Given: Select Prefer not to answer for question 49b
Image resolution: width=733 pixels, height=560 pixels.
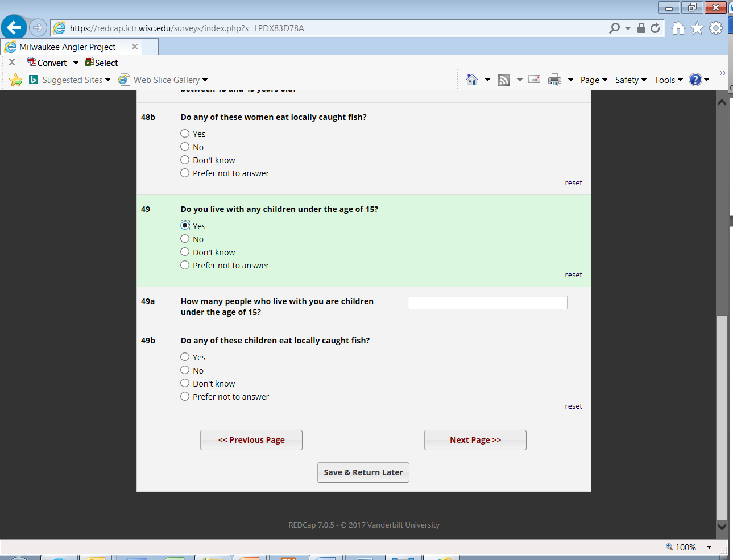Looking at the screenshot, I should (x=185, y=396).
